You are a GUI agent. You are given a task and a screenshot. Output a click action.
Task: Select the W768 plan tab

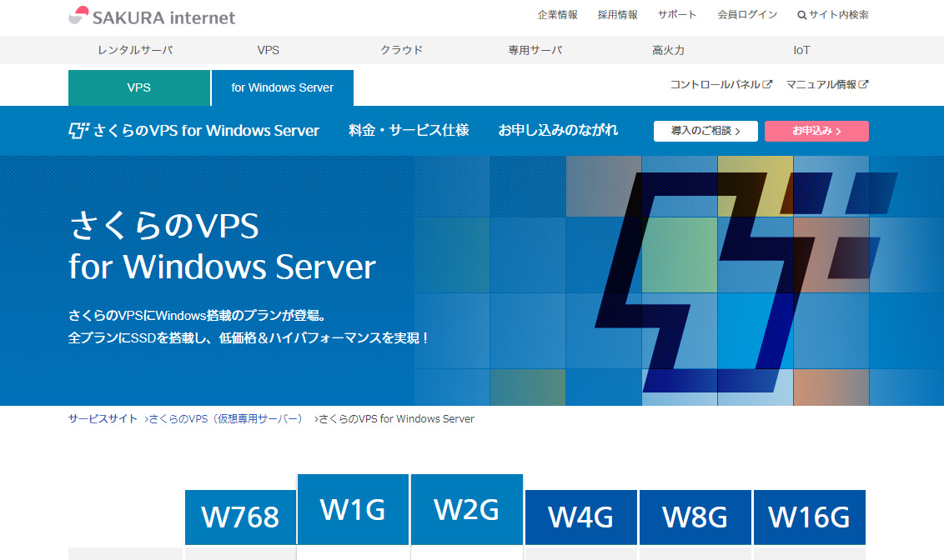click(240, 517)
